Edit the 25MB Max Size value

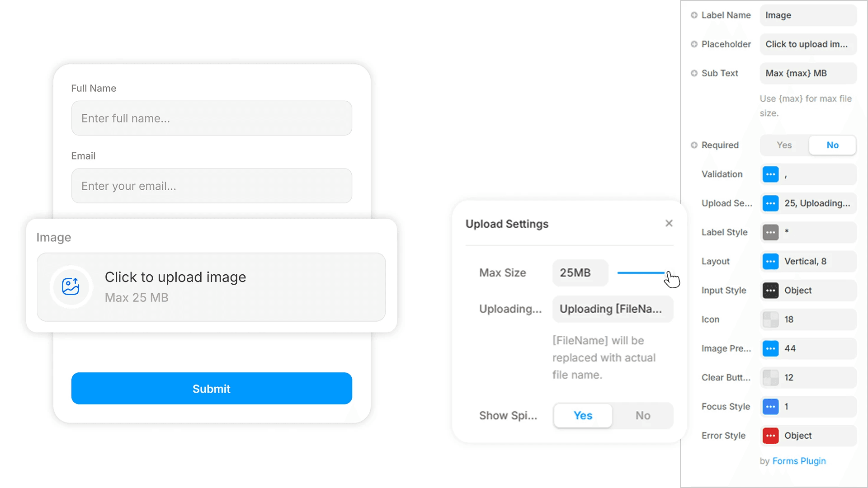(x=580, y=272)
